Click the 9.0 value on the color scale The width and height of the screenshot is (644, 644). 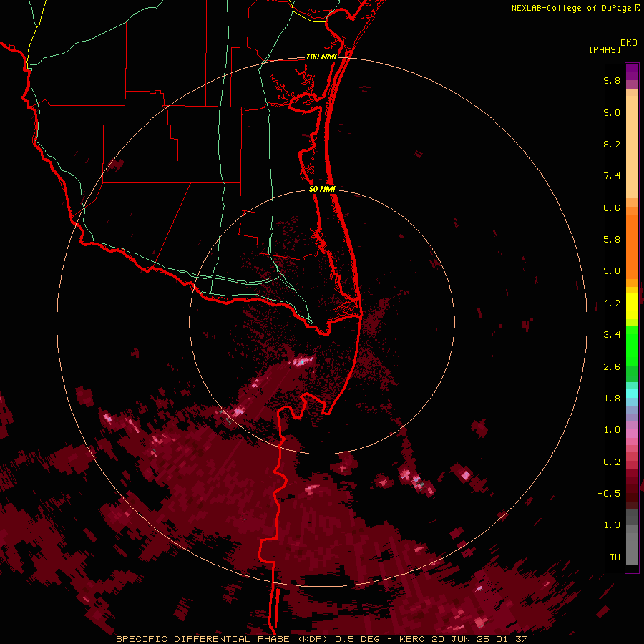tap(612, 112)
